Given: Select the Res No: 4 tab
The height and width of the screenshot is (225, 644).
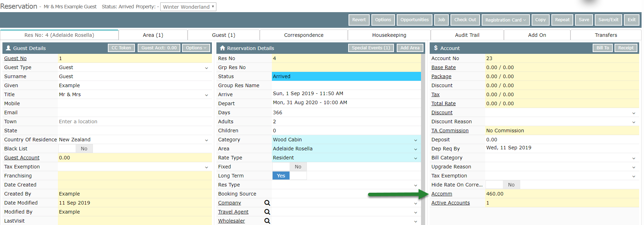Looking at the screenshot, I should click(59, 35).
